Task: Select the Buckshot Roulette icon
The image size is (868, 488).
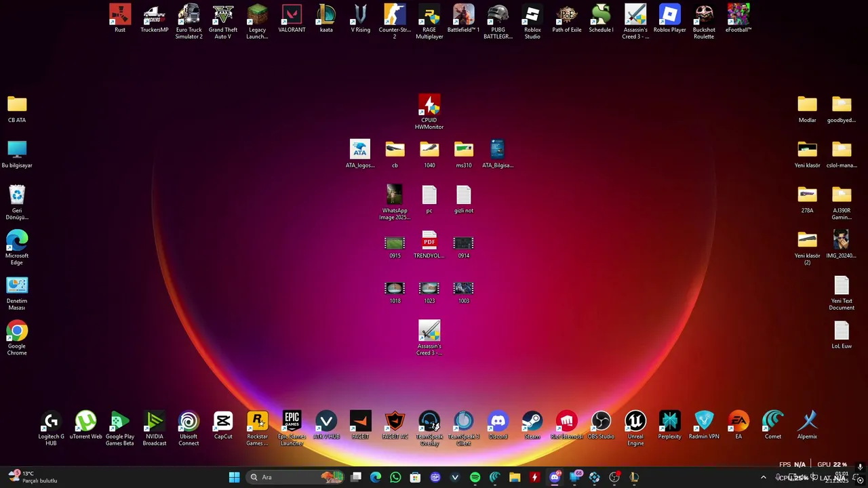Action: pyautogui.click(x=704, y=22)
